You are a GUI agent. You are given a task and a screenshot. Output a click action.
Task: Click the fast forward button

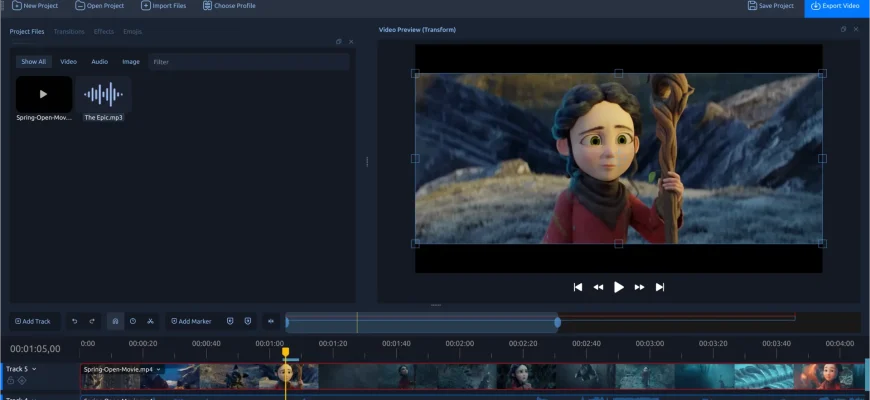pyautogui.click(x=639, y=287)
